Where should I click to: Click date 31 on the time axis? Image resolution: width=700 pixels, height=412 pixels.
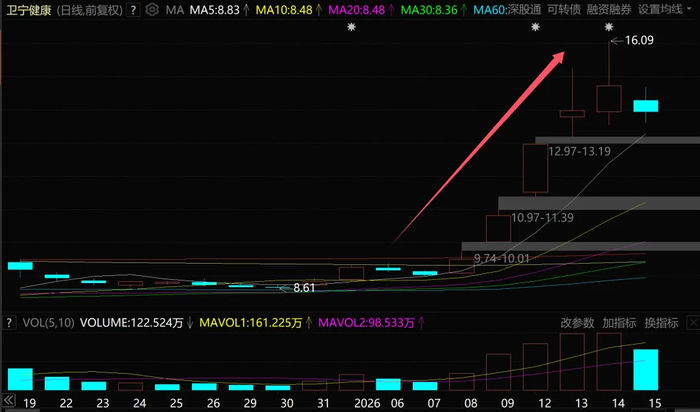pyautogui.click(x=323, y=404)
